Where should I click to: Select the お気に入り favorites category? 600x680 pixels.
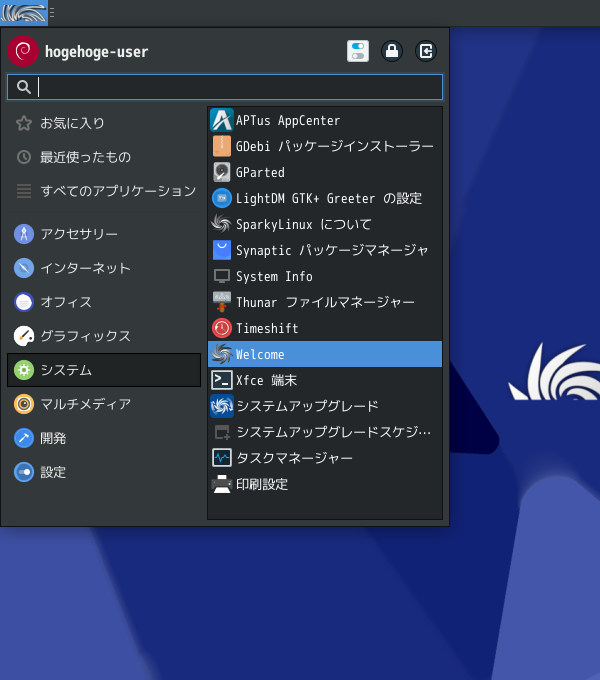point(104,123)
